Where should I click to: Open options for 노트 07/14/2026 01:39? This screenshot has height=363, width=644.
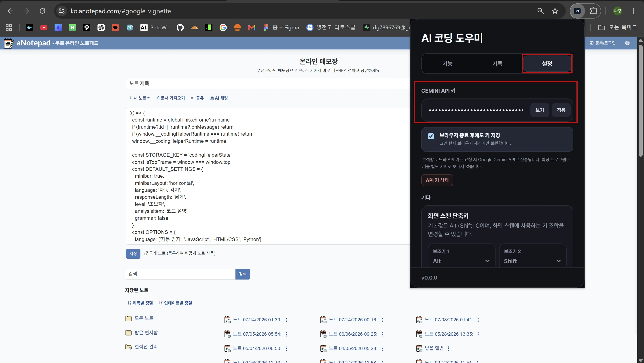tap(286, 320)
